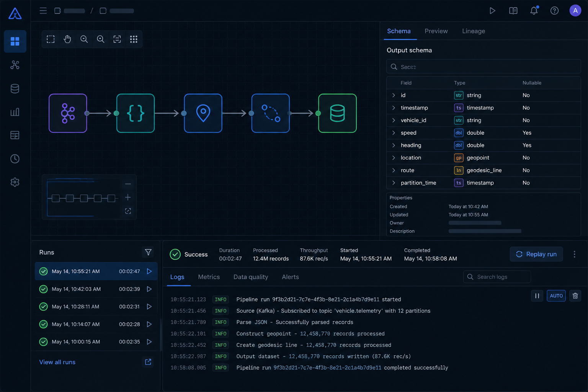This screenshot has height=392, width=588.
Task: Expand the route field row
Action: (x=394, y=170)
